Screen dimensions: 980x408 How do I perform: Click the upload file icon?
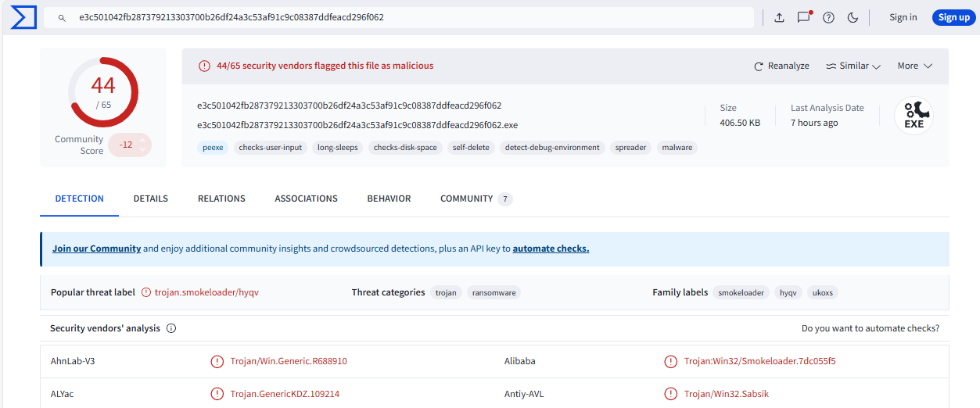tap(779, 17)
